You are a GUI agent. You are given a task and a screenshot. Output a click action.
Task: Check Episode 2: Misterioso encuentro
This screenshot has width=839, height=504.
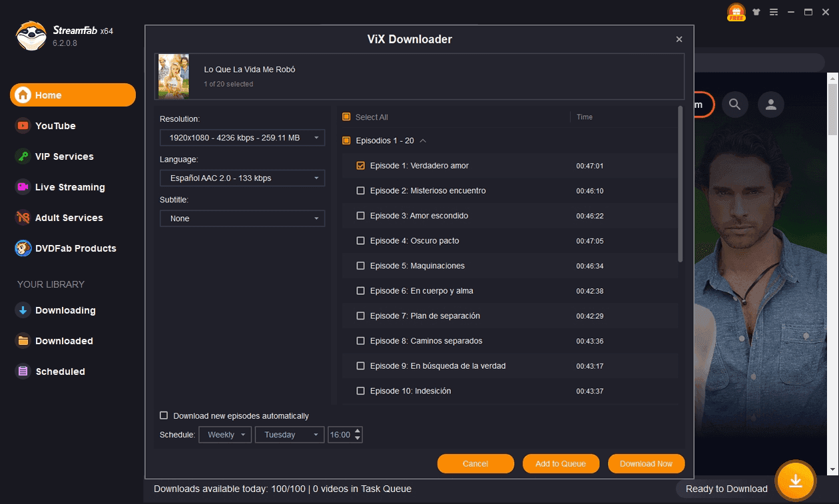361,190
